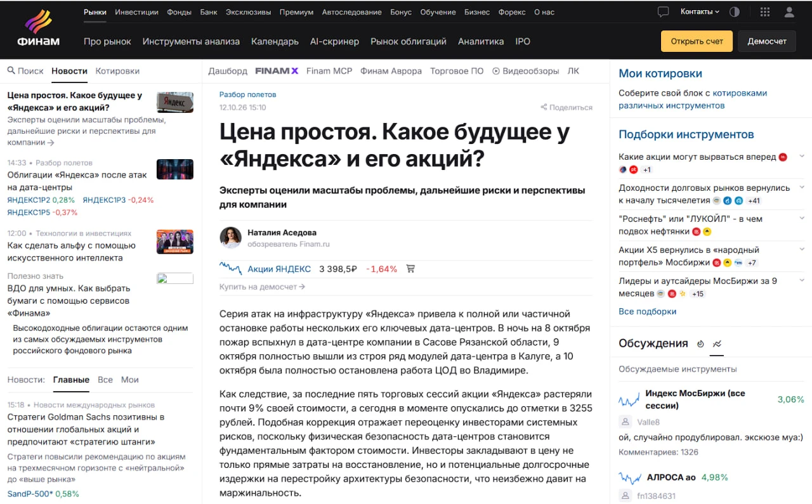Open the user profile icon
Image resolution: width=812 pixels, height=504 pixels.
(789, 11)
